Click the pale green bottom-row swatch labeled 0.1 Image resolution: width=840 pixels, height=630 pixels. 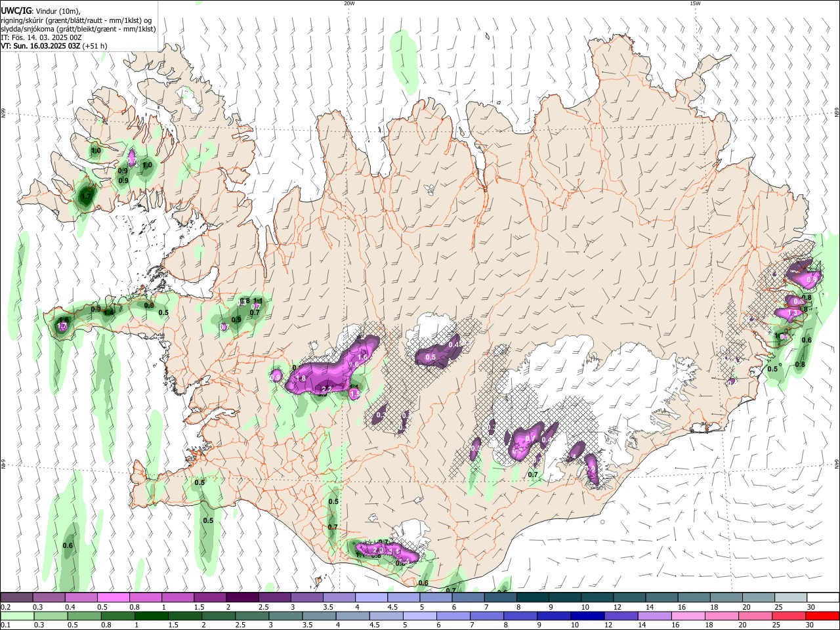click(x=17, y=616)
